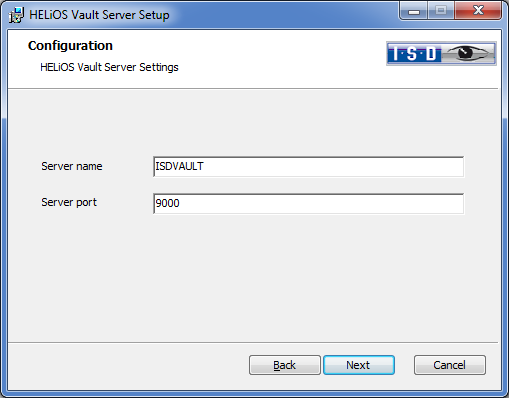Click the blue I·S·D letters in the logo
This screenshot has width=509, height=398.
click(x=415, y=54)
